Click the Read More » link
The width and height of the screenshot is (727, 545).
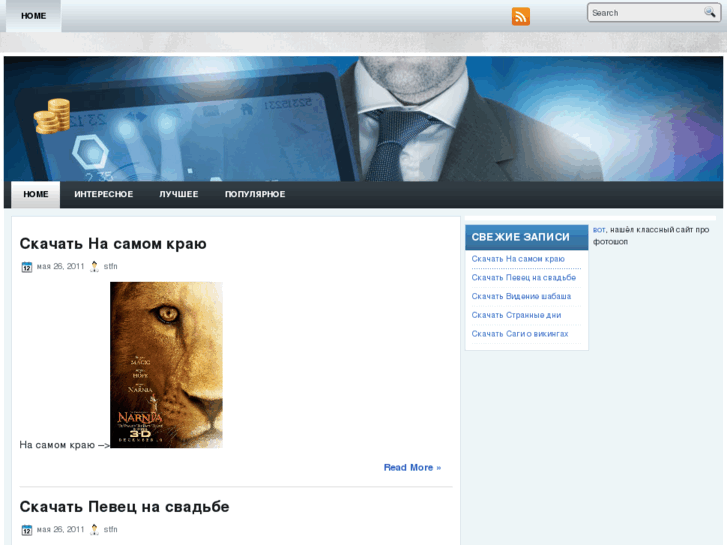click(x=412, y=468)
